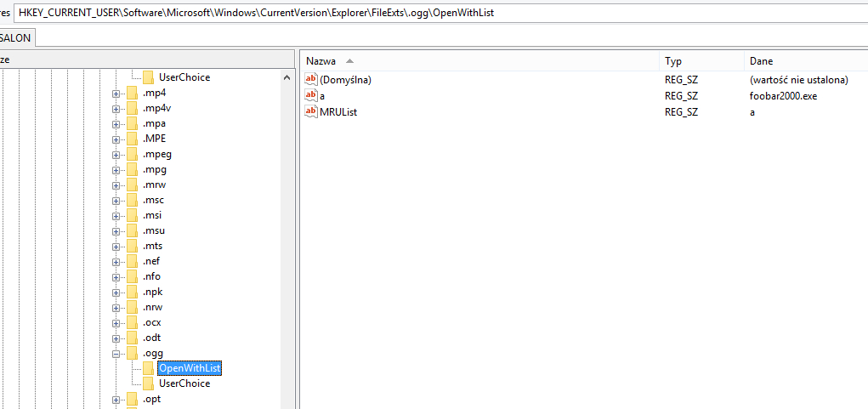The image size is (868, 409).
Task: Select the .mp4v key label
Action: click(x=156, y=108)
